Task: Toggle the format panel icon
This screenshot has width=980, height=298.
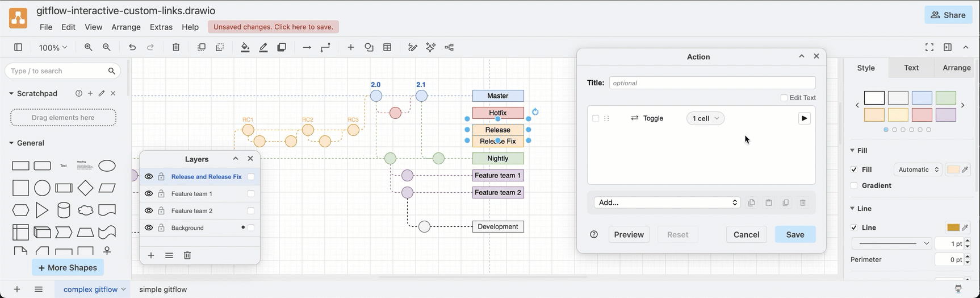Action: point(948,48)
